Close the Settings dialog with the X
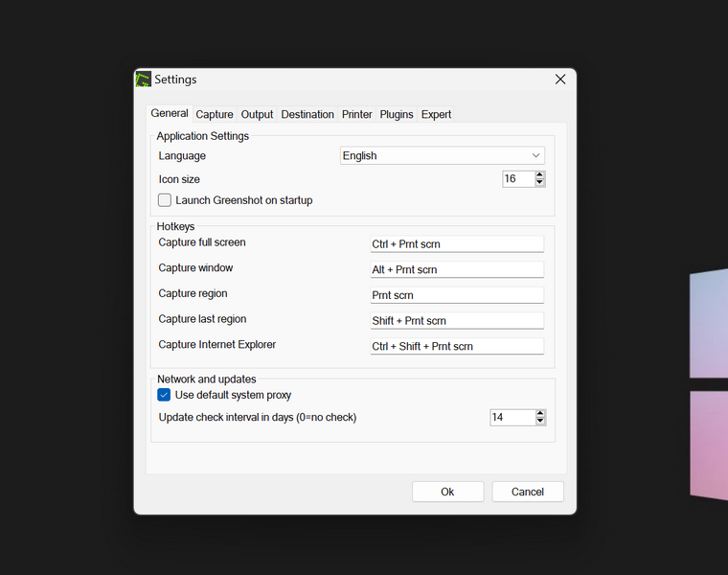728x575 pixels. point(560,80)
